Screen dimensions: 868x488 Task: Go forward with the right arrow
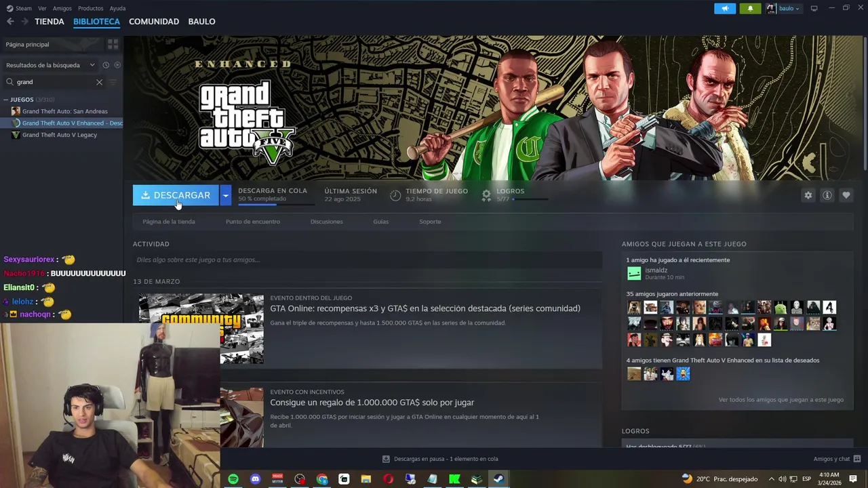[x=24, y=22]
